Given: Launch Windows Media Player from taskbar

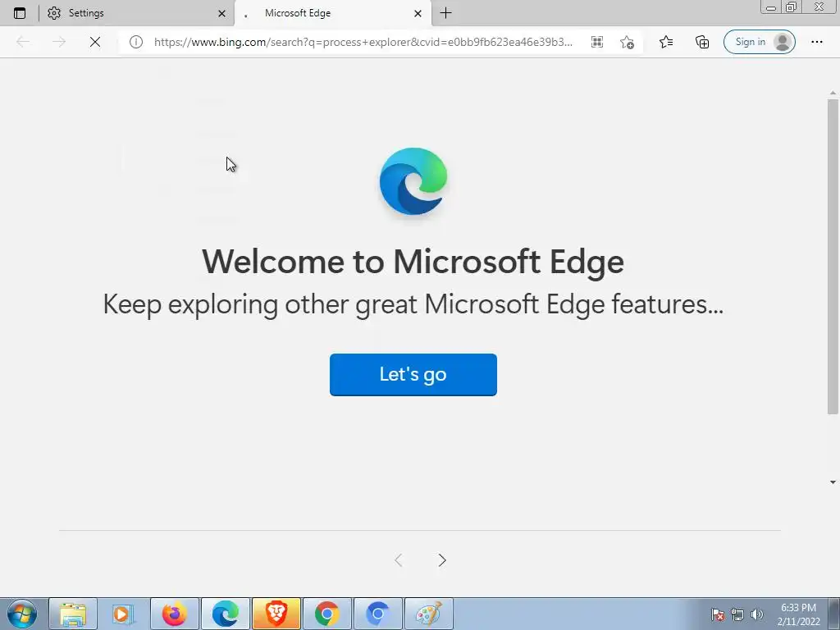Looking at the screenshot, I should click(x=123, y=614).
